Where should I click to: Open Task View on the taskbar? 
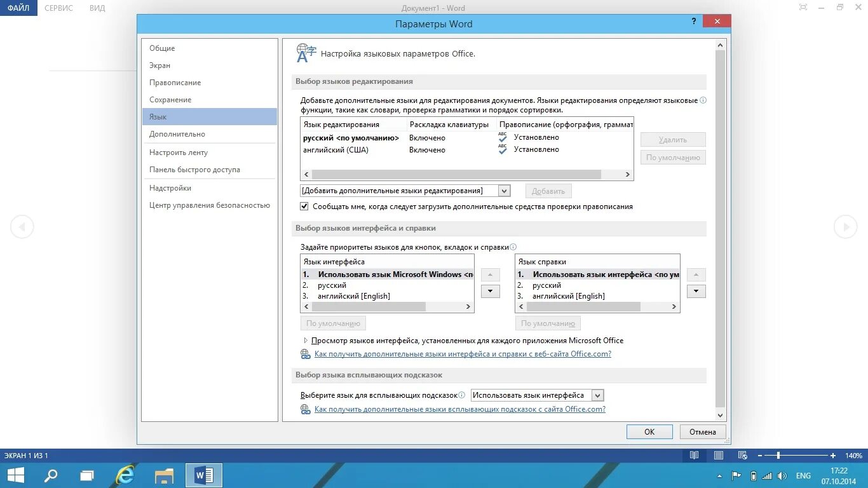point(88,475)
